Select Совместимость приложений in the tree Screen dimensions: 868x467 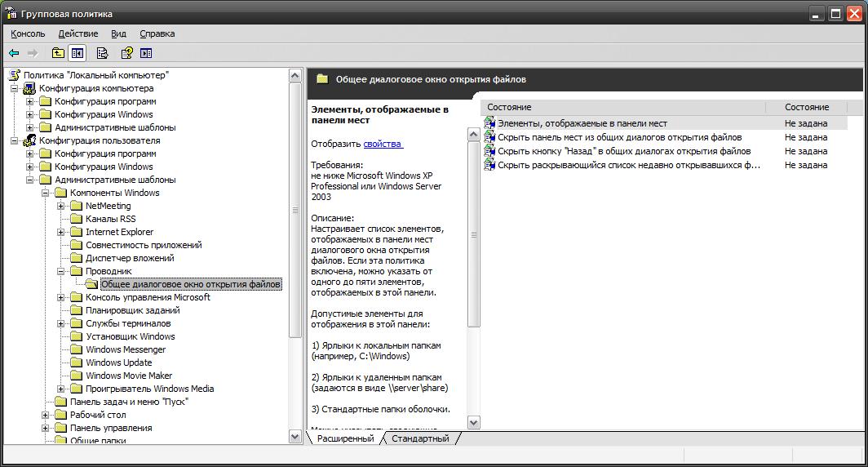[144, 245]
